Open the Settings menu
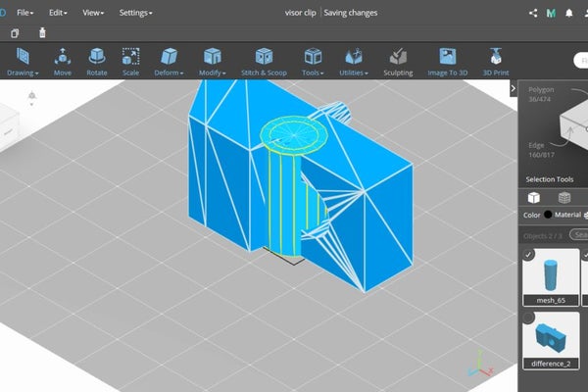 (x=135, y=13)
